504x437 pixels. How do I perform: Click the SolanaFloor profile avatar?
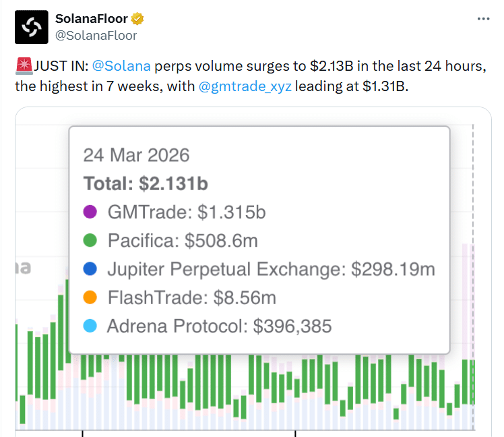point(31,27)
